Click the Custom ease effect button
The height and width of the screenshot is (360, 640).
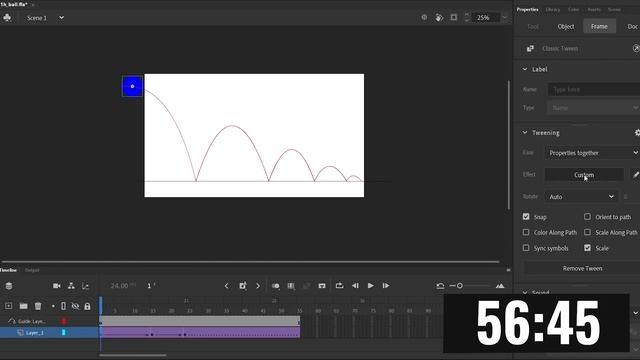[584, 175]
